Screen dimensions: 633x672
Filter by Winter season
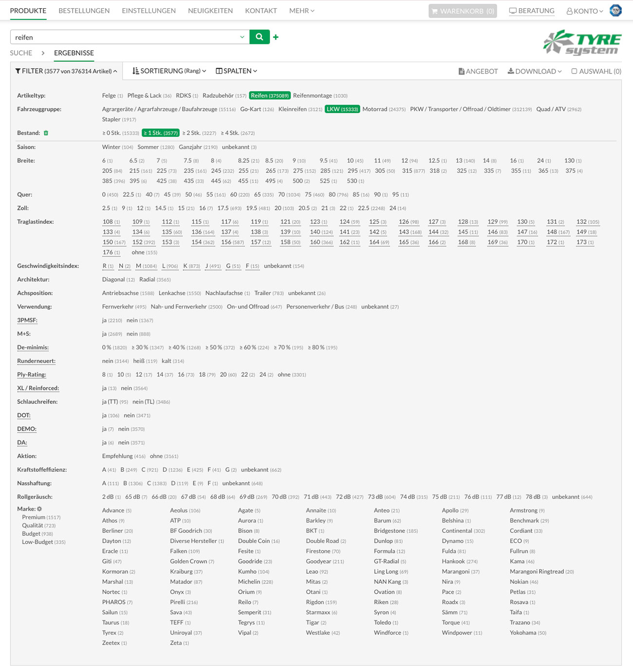coord(117,147)
